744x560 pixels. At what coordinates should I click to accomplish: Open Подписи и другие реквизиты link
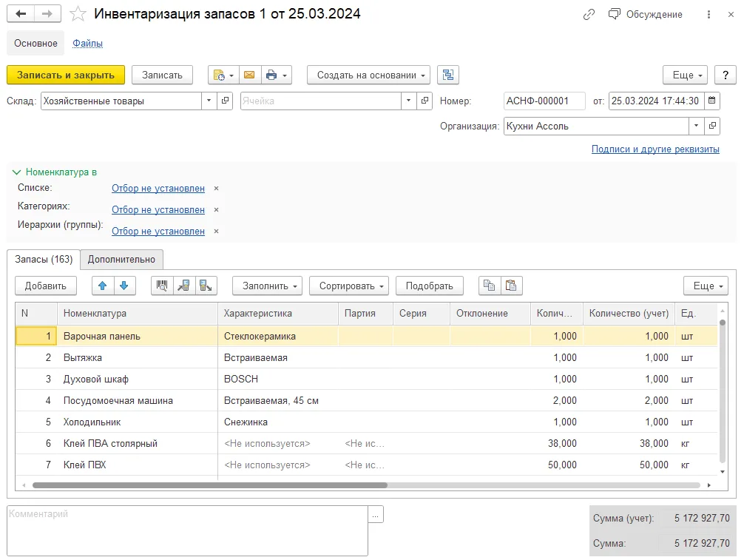tap(655, 149)
